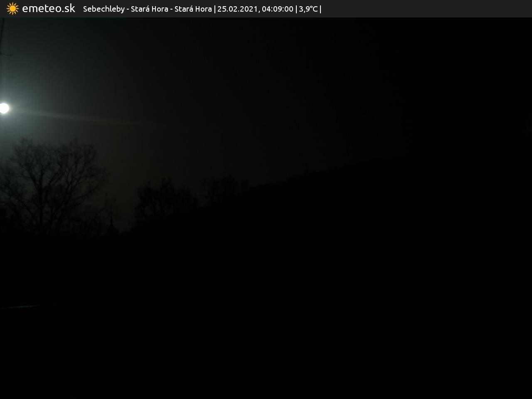532x399 pixels.
Task: Click the orange sun logo icon
Action: click(12, 9)
